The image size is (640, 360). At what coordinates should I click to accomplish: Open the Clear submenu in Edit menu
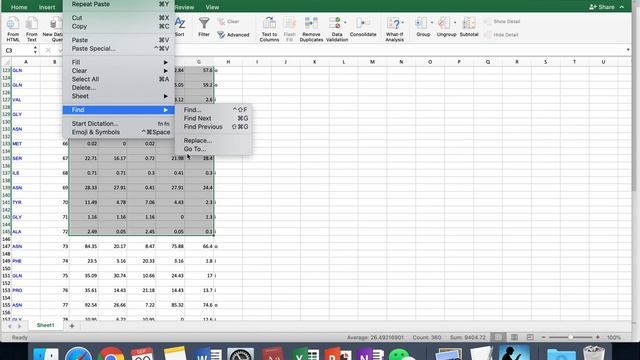click(x=118, y=71)
